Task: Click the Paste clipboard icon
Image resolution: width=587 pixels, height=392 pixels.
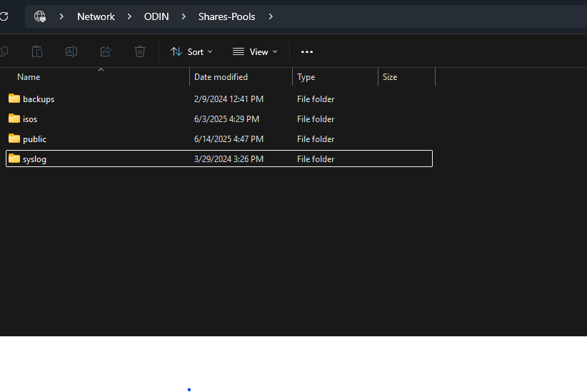Action: [37, 51]
